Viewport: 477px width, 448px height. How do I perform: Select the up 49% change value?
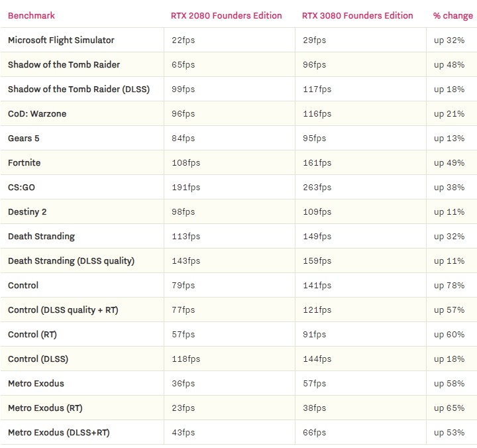[x=449, y=163]
